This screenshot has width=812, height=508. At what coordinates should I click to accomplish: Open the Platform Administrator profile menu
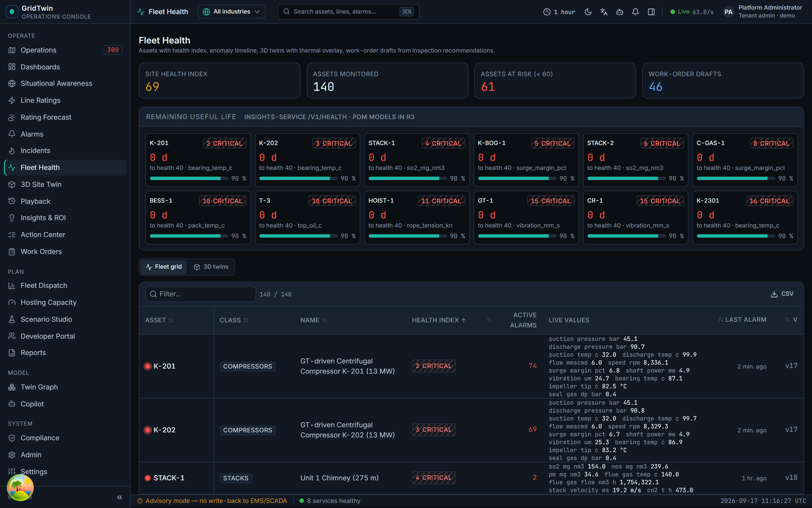coord(762,12)
